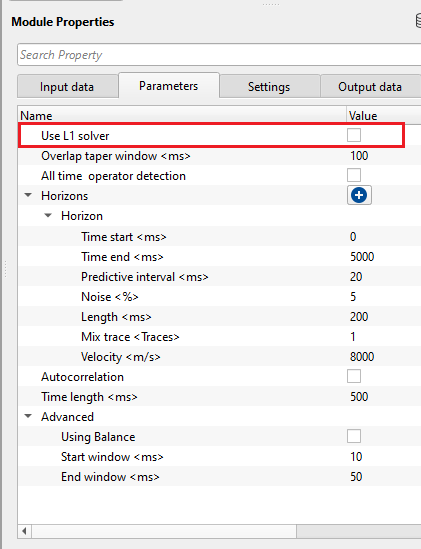Focus the Search Property field
This screenshot has height=549, width=421.
coord(219,55)
